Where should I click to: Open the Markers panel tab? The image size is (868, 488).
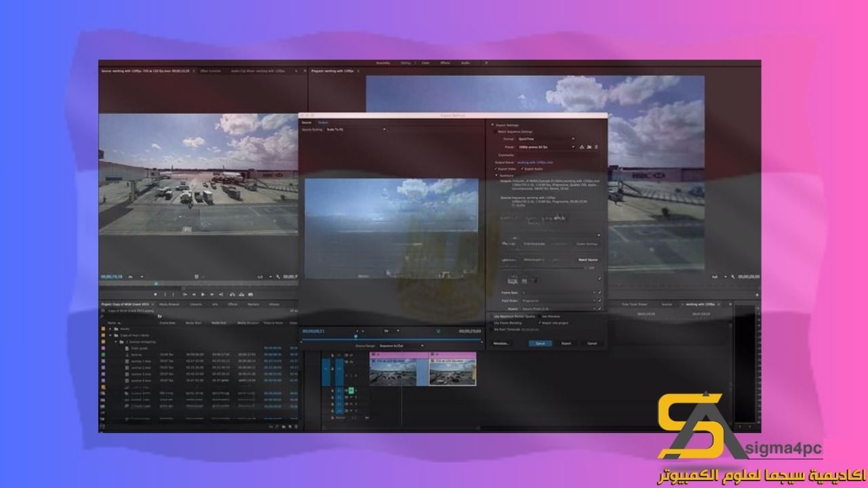(253, 304)
